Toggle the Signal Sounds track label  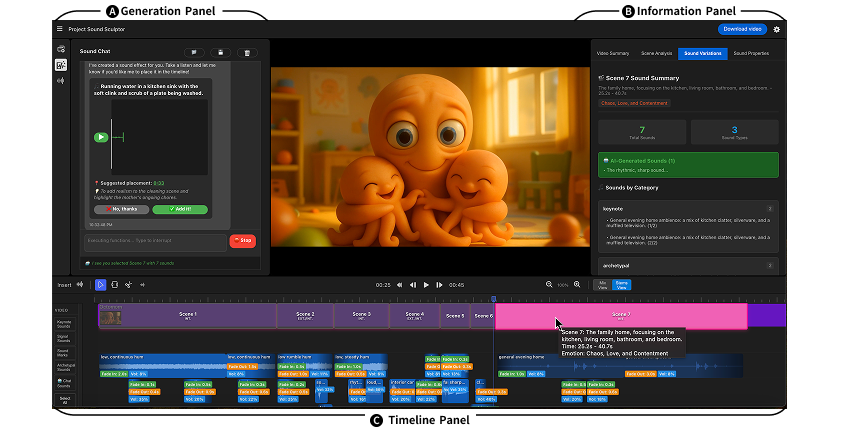pos(64,338)
